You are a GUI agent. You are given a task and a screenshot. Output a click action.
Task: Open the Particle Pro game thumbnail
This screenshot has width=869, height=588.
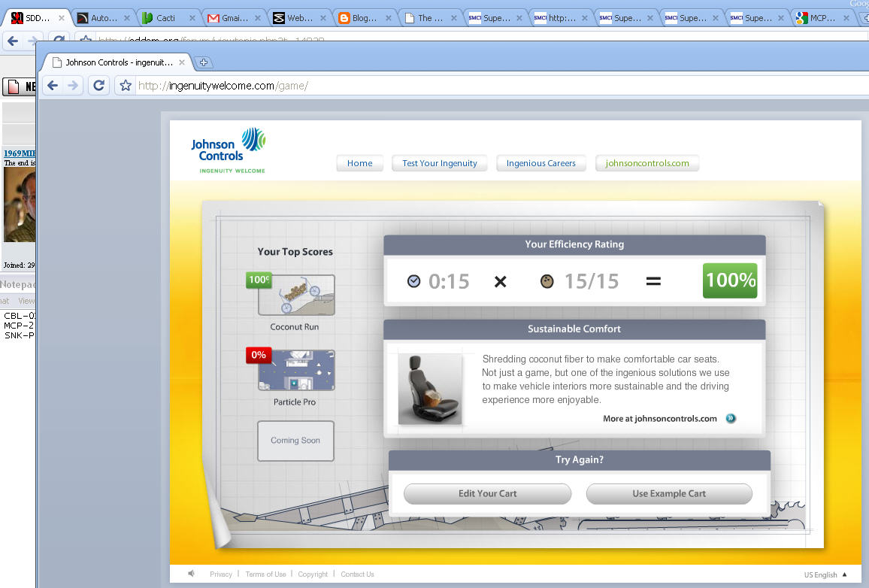pos(296,370)
